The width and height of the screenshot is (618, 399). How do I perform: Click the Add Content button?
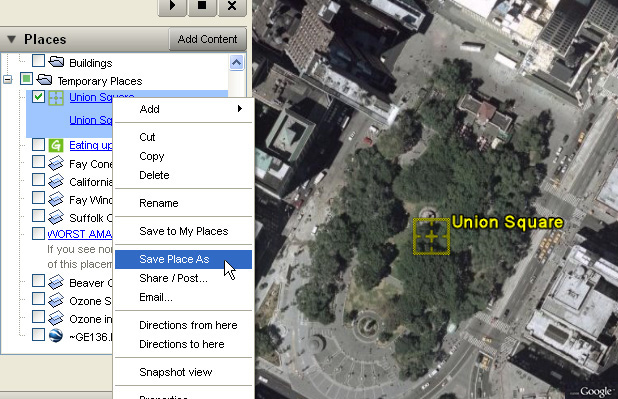coord(208,39)
